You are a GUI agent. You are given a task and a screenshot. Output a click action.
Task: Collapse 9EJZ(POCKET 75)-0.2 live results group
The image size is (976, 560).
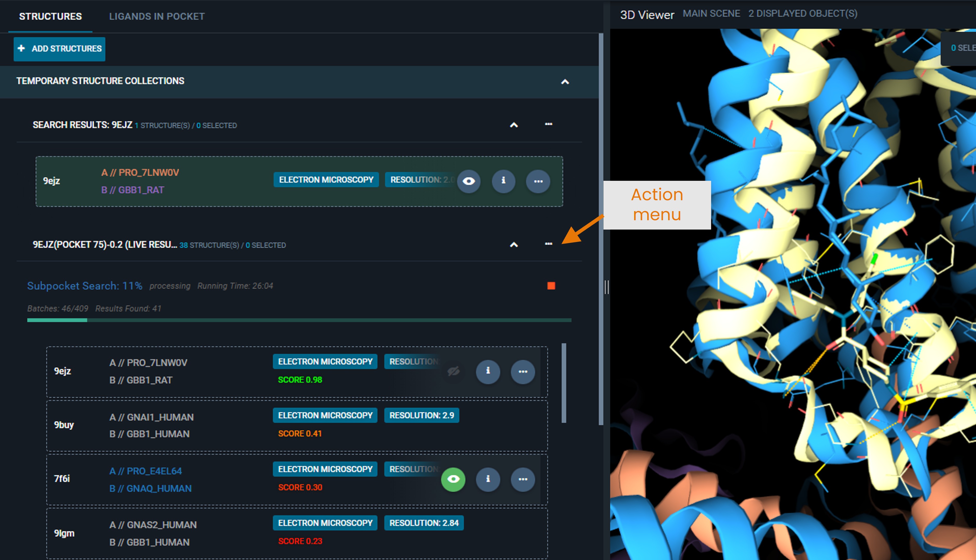pyautogui.click(x=514, y=245)
